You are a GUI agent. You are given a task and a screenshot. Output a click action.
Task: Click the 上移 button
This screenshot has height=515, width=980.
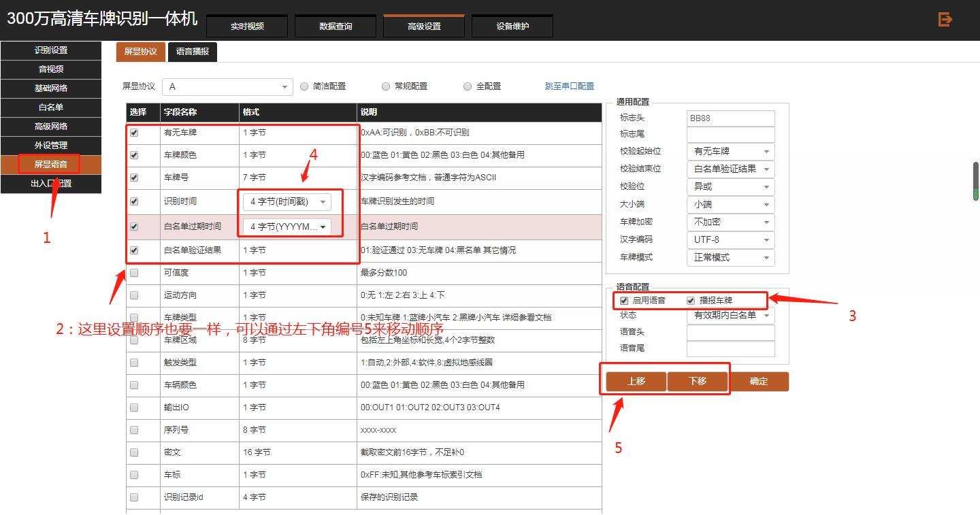tap(636, 382)
